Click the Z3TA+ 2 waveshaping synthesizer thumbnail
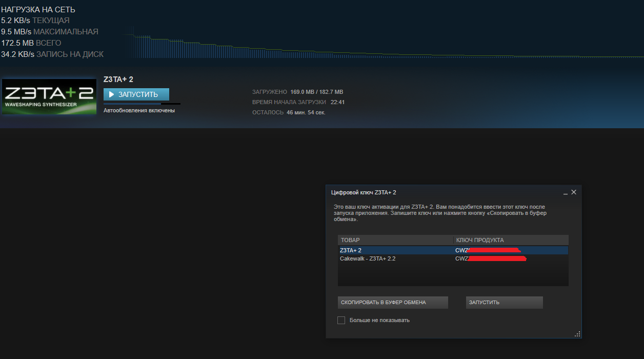Screen dimensions: 644x359 [49, 96]
